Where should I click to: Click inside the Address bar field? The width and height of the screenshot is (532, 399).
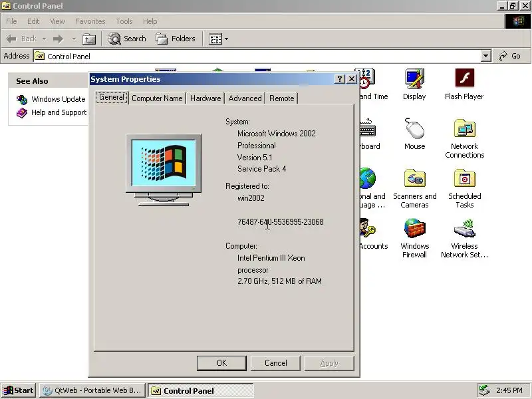258,56
